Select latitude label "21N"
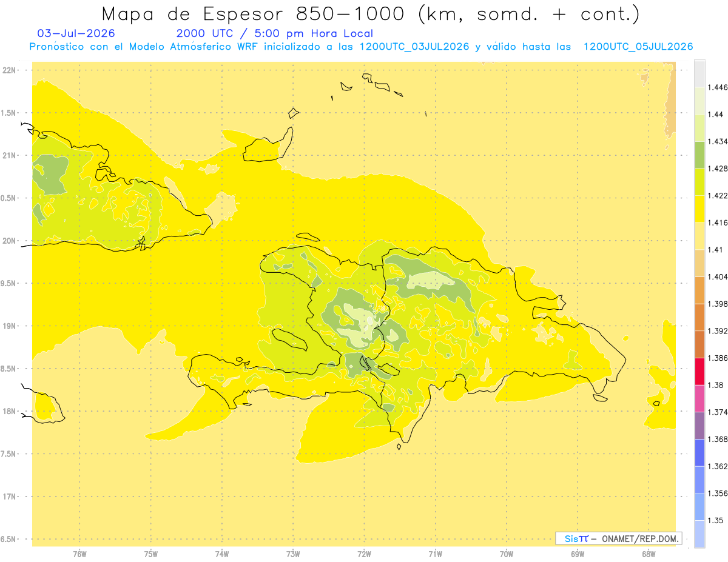Image resolution: width=728 pixels, height=562 pixels. click(x=9, y=155)
